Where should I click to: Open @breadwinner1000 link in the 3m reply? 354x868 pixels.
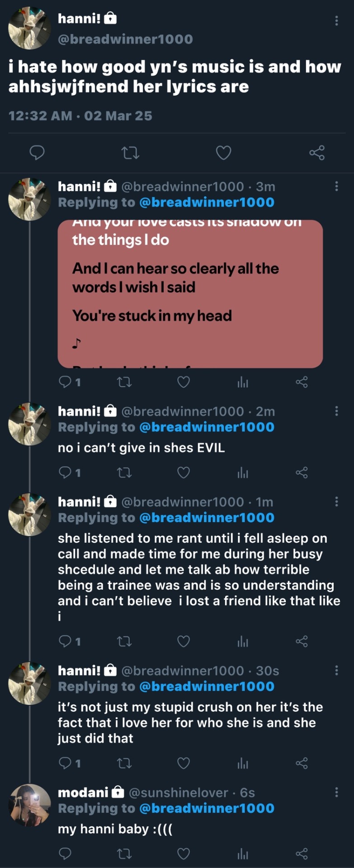pyautogui.click(x=207, y=202)
